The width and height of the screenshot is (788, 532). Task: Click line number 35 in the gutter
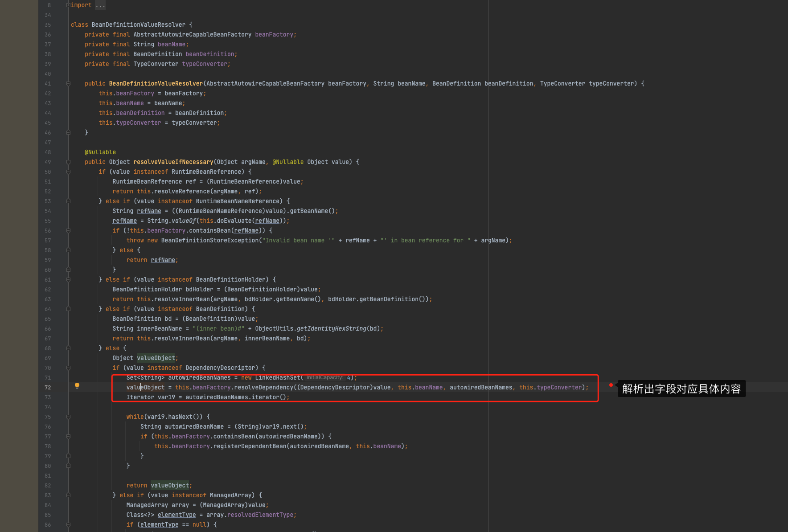coord(48,25)
